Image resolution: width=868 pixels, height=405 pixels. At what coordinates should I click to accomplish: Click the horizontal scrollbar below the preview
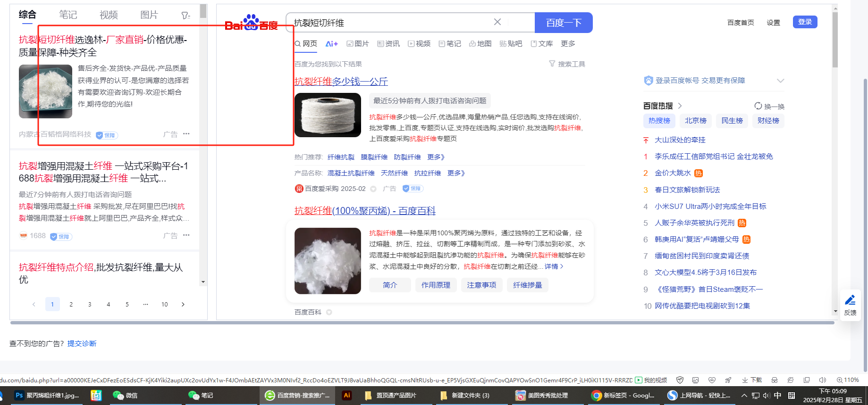tap(422, 323)
